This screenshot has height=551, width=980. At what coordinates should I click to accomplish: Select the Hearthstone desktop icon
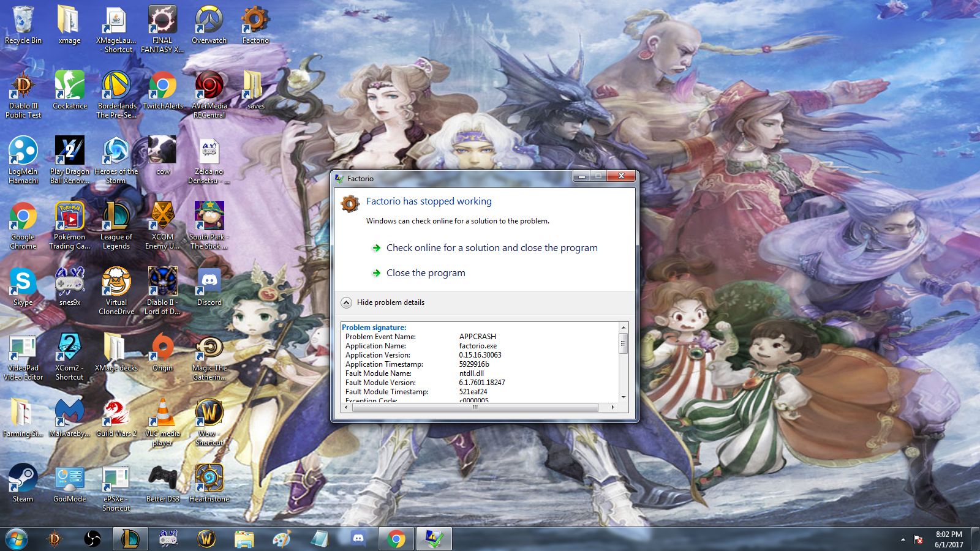(x=209, y=483)
